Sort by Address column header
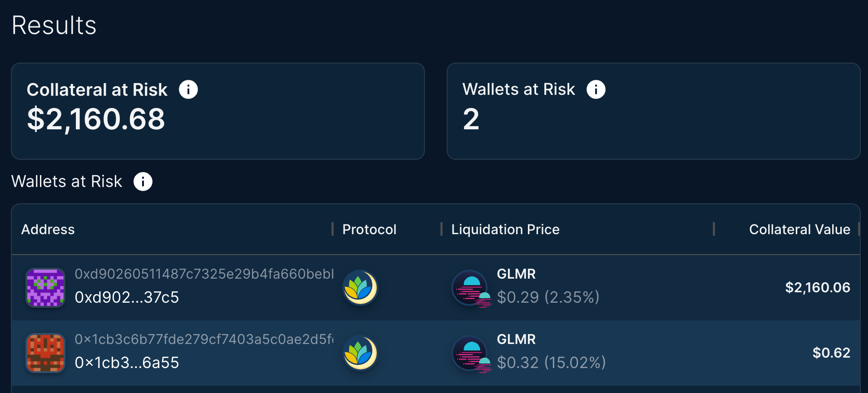This screenshot has height=393, width=868. pyautogui.click(x=48, y=229)
